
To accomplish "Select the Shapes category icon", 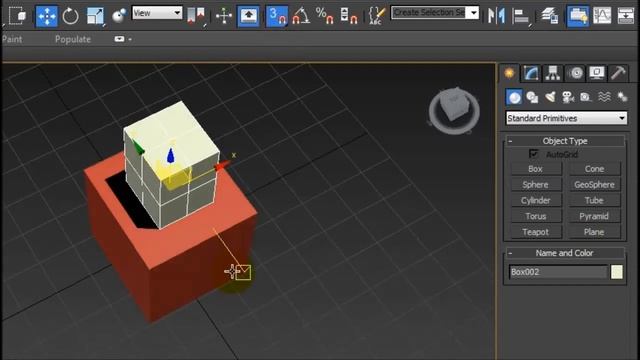I will 532,97.
